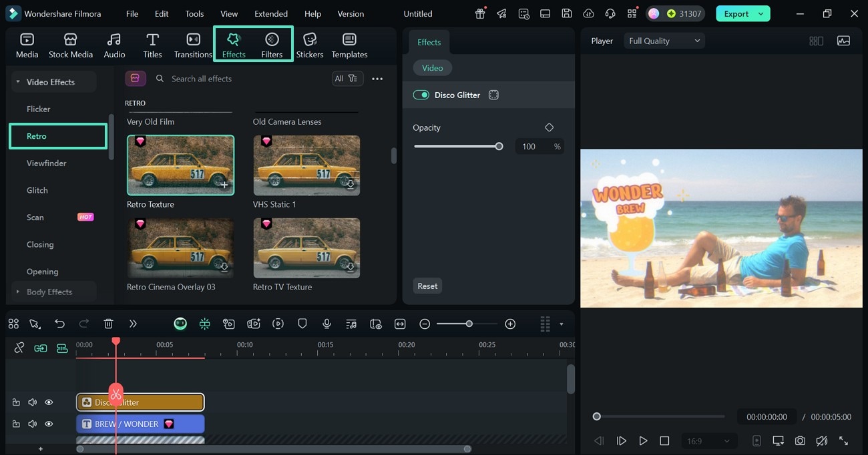Open the Stock Media tab
This screenshot has height=455, width=868.
pyautogui.click(x=70, y=45)
